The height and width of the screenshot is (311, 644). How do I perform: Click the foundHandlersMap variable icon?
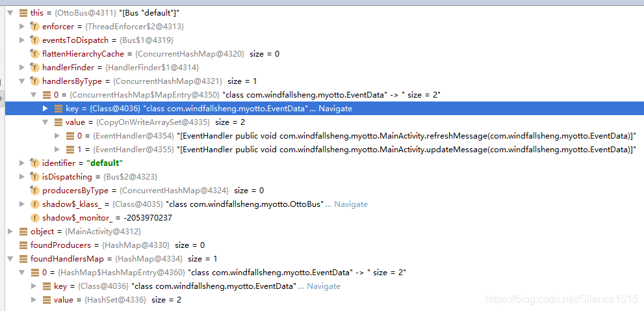point(23,259)
